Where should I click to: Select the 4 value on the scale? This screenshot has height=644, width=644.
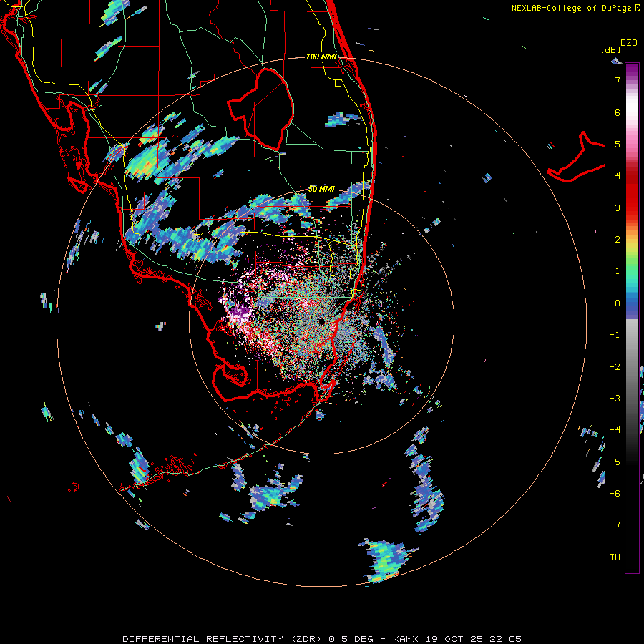click(618, 176)
